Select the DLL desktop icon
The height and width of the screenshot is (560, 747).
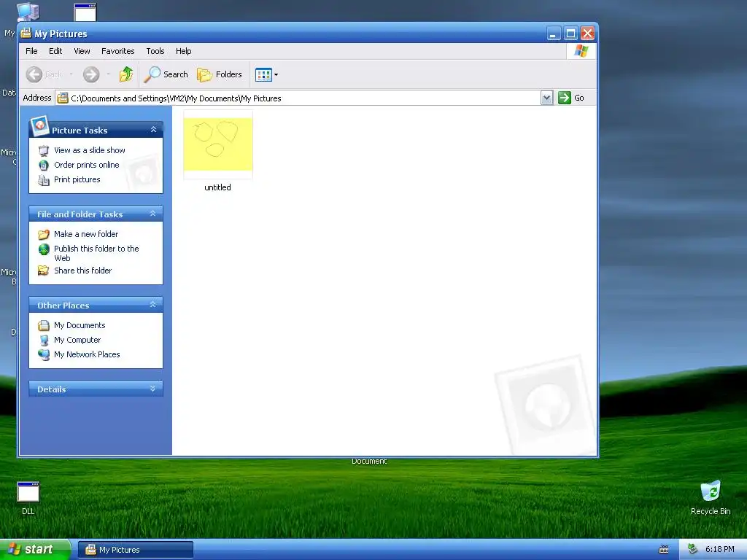(x=28, y=498)
